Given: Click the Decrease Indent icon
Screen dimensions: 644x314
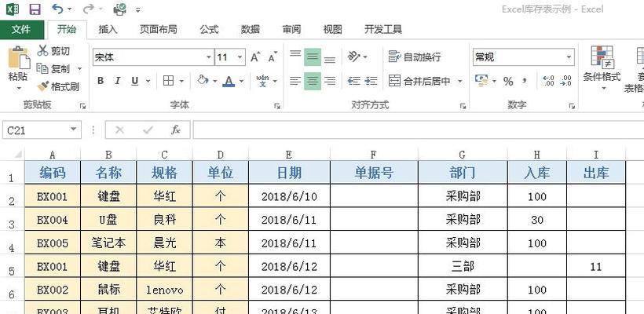Looking at the screenshot, I should [x=353, y=81].
